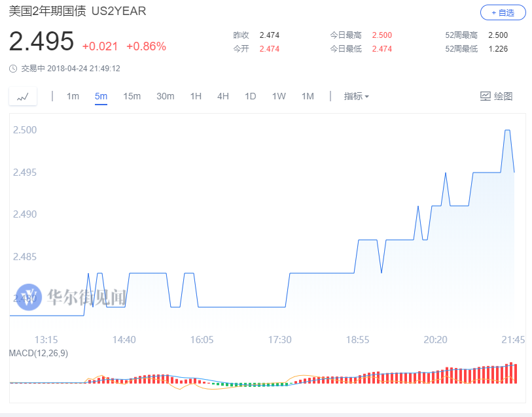Click the 2.485 y-axis label
The width and height of the screenshot is (532, 417).
(x=25, y=257)
